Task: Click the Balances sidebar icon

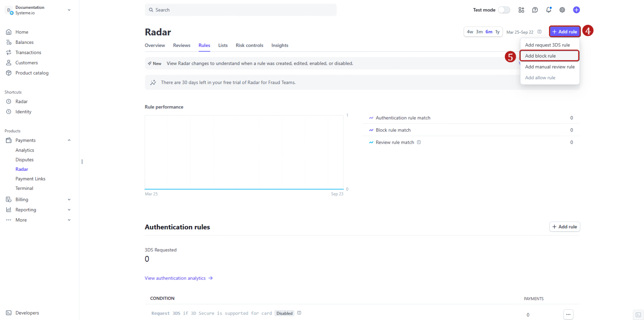Action: click(9, 42)
